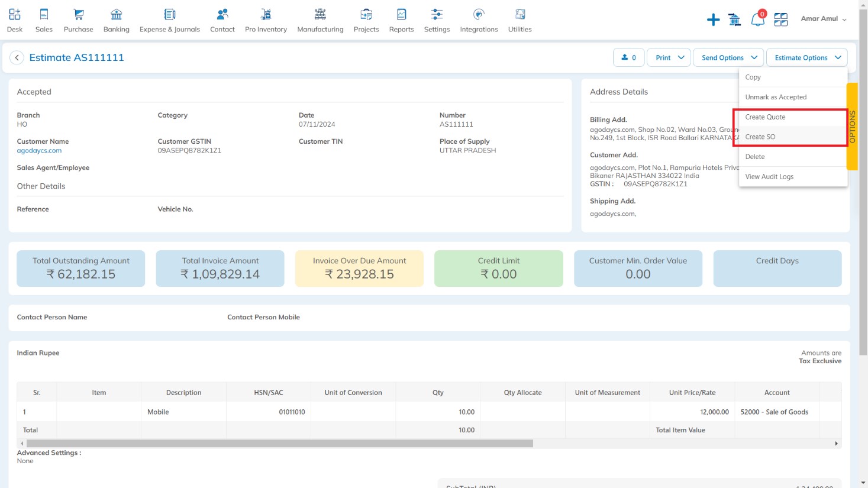
Task: Click the Description column header
Action: coord(183,393)
